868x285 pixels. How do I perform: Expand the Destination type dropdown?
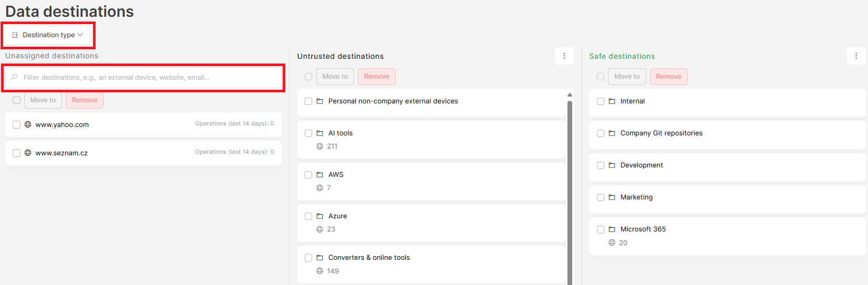point(48,35)
